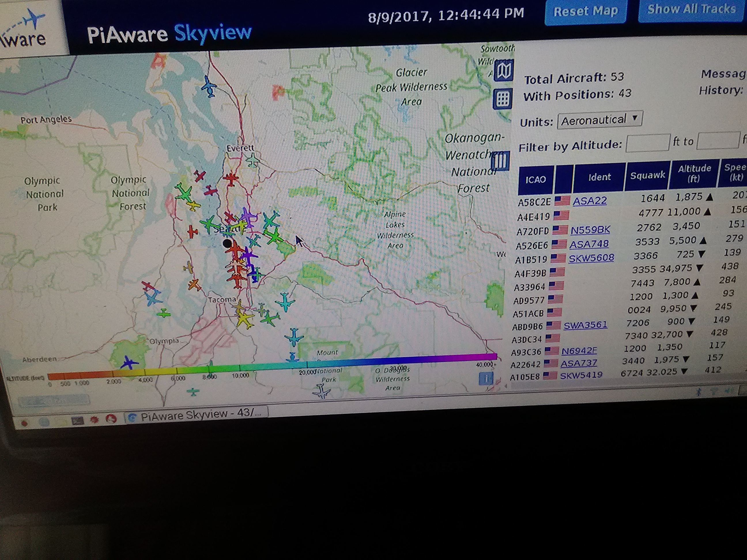This screenshot has height=560, width=747.
Task: Sort table by Squawk column header
Action: point(647,175)
